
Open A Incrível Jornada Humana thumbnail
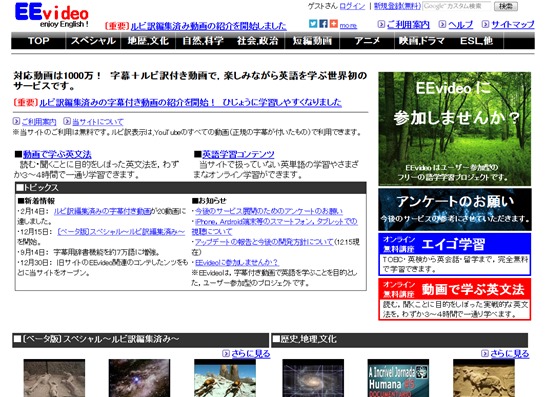(x=398, y=378)
